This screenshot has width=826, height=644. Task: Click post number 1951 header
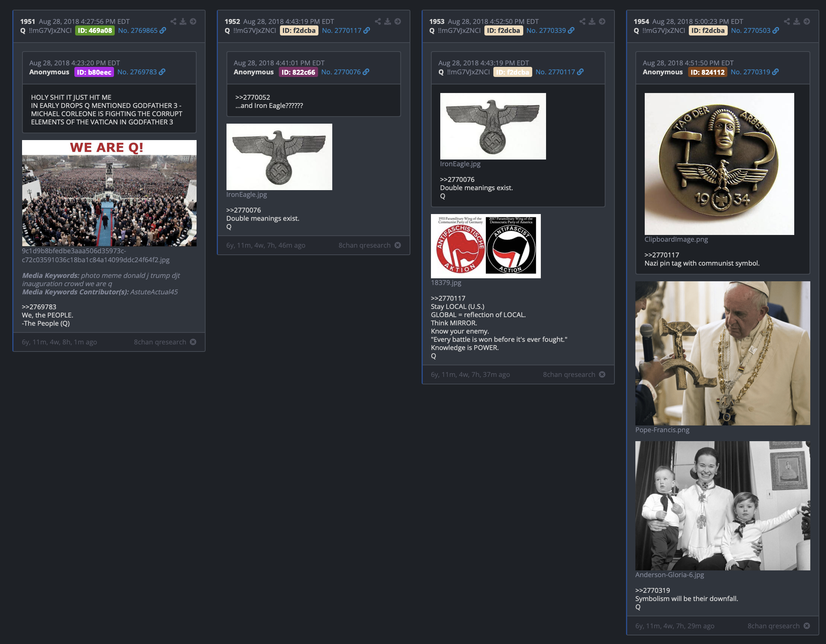[28, 22]
